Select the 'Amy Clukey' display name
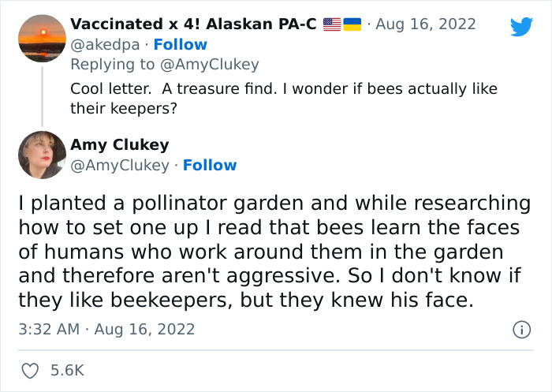Viewport: 552px width, 392px height. tap(120, 144)
